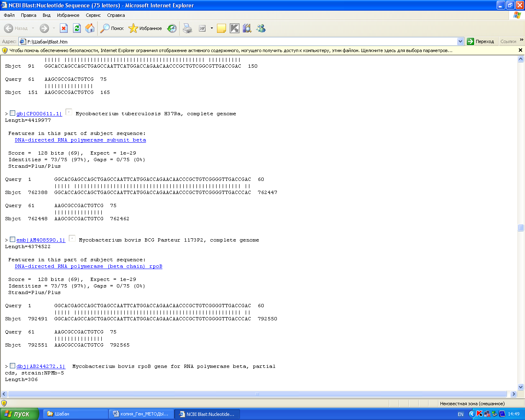525x420 pixels.
Task: Click the Messenger people icon
Action: [x=261, y=28]
